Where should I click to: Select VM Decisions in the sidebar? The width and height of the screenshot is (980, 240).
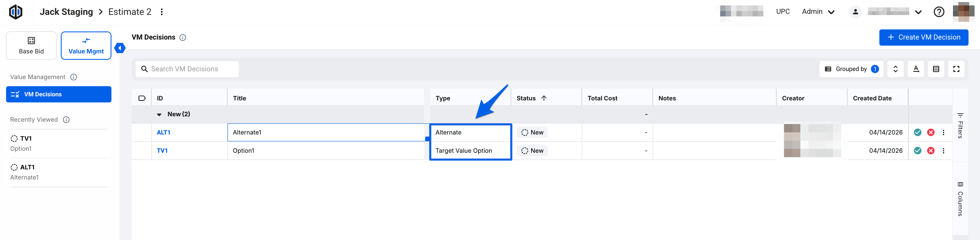tap(58, 94)
